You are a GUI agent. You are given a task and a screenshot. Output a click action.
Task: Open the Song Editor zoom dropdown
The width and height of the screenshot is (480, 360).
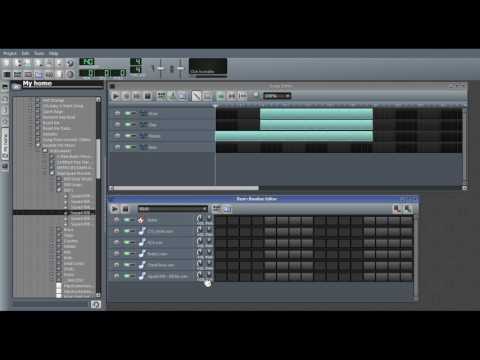tap(277, 96)
